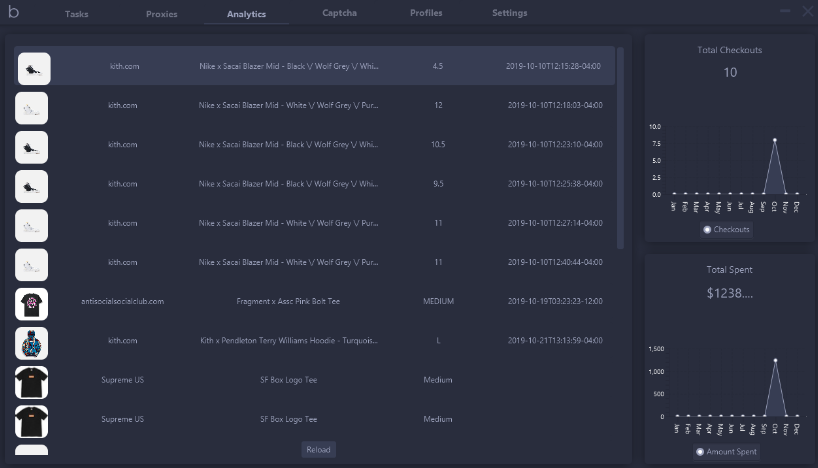
Task: Go to the Profiles tab
Action: coord(426,13)
